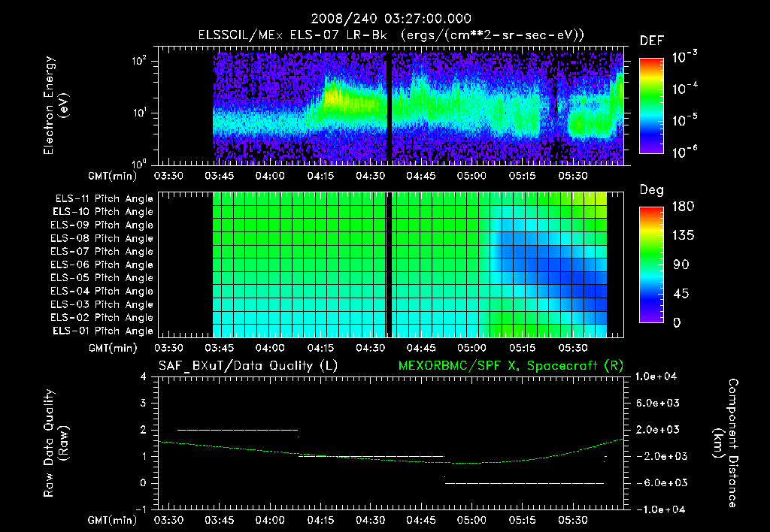Click the "ELS-04 Pitch Angle" row label
The height and width of the screenshot is (532, 770).
click(102, 292)
